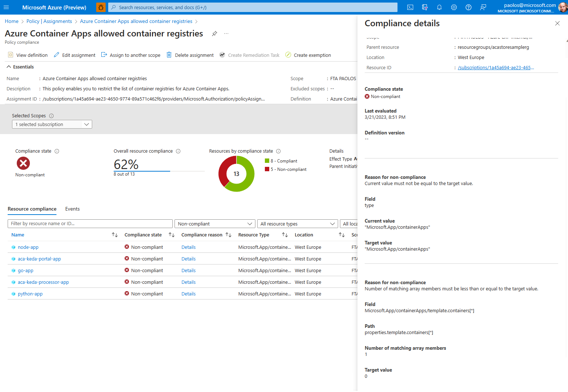Click the info icon beside Compliance state
The image size is (568, 392).
57,151
